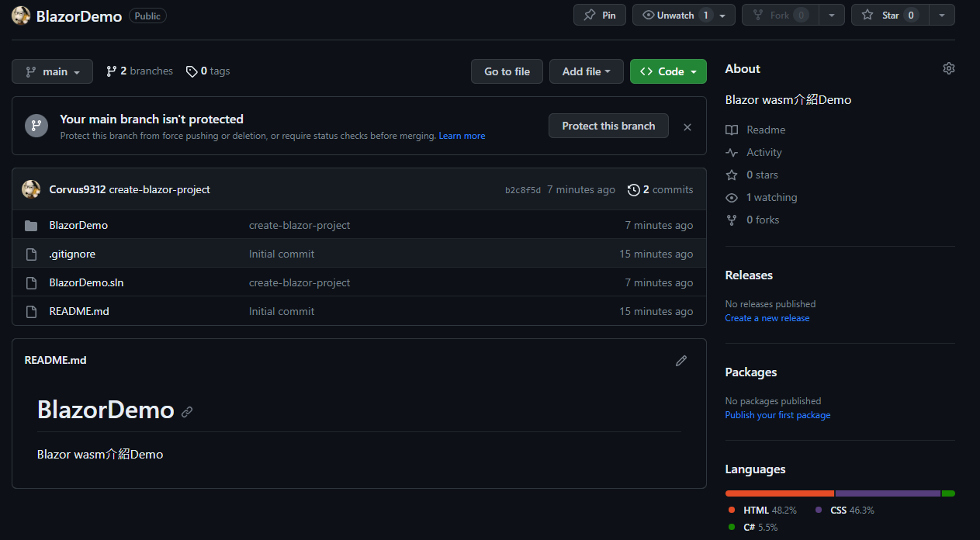980x540 pixels.
Task: Click the pulse icon beside Activity
Action: [731, 152]
